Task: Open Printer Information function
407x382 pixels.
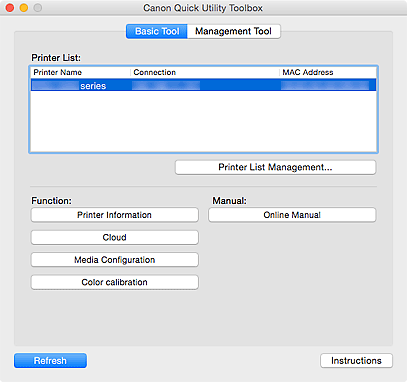Action: point(115,215)
